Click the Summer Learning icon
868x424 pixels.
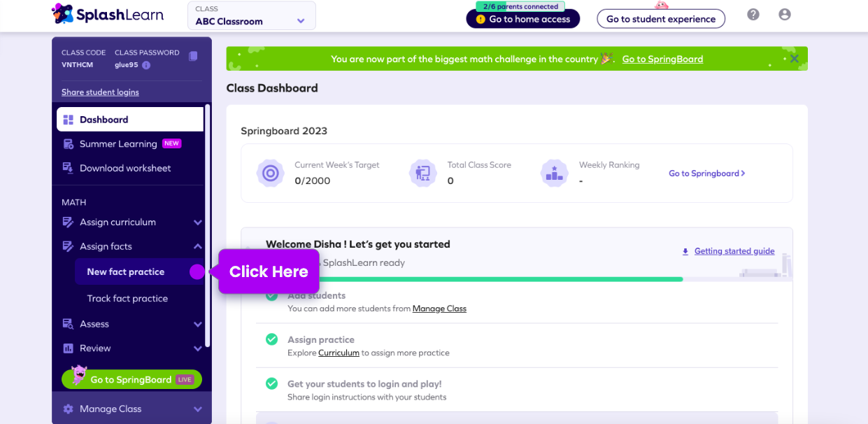[x=69, y=144]
